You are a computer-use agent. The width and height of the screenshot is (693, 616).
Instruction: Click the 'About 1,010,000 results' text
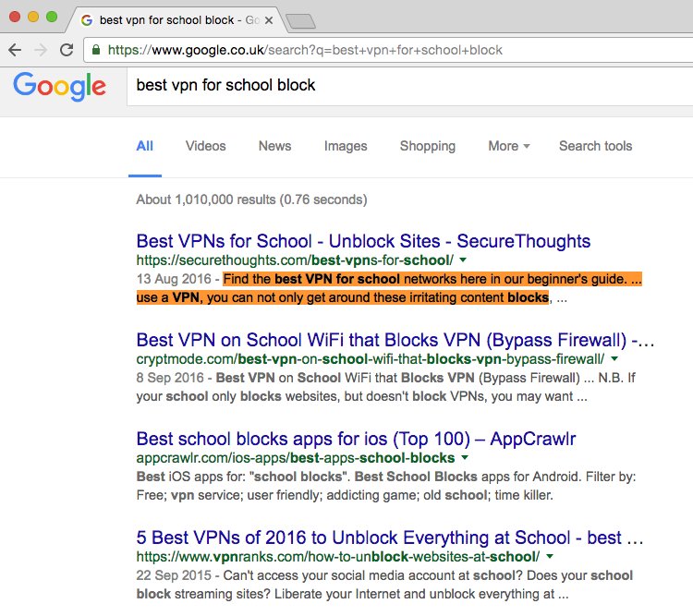(x=251, y=199)
